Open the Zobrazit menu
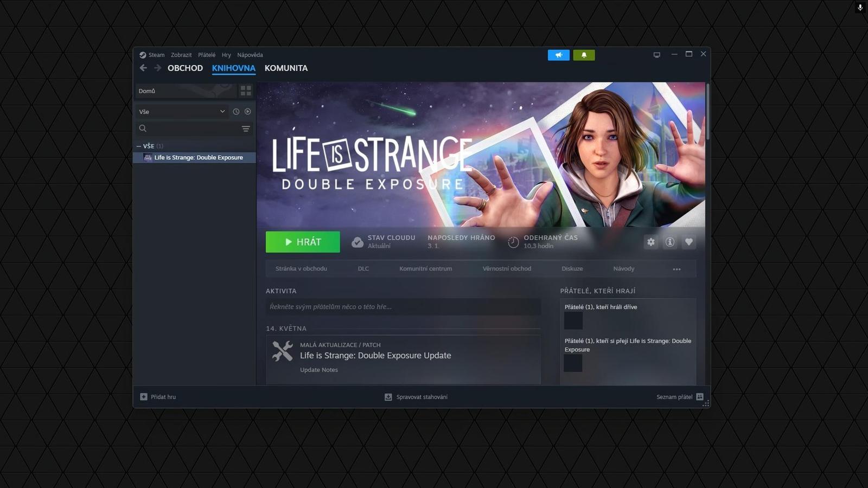Image resolution: width=868 pixels, height=488 pixels. coord(181,55)
